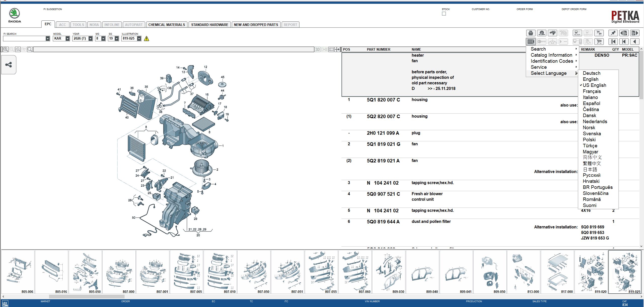Open the print function

[x=531, y=33]
